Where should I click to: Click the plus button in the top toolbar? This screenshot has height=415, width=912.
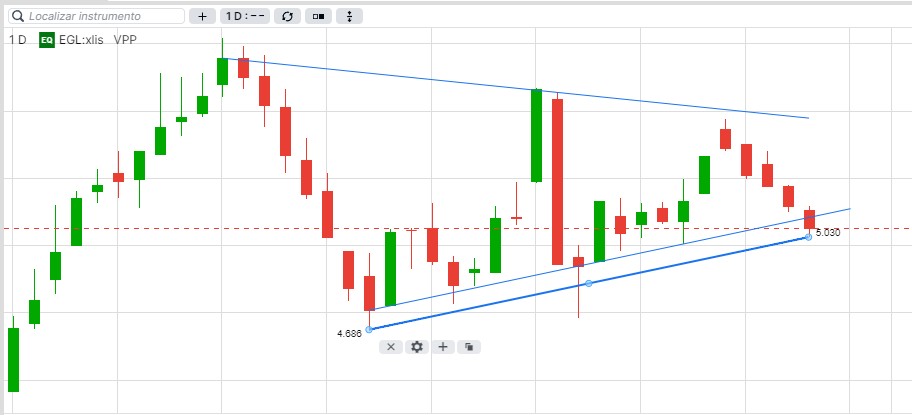pyautogui.click(x=202, y=16)
